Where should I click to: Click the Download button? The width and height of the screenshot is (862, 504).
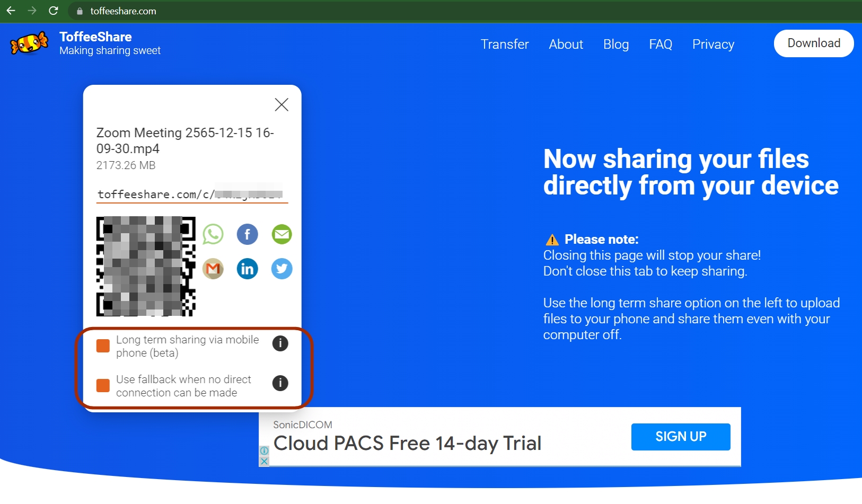point(814,43)
